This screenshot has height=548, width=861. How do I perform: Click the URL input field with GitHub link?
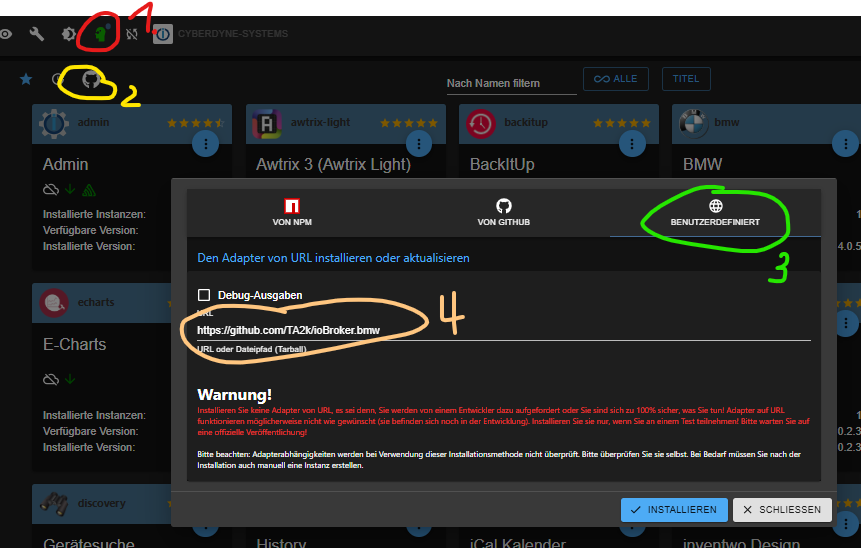(500, 329)
